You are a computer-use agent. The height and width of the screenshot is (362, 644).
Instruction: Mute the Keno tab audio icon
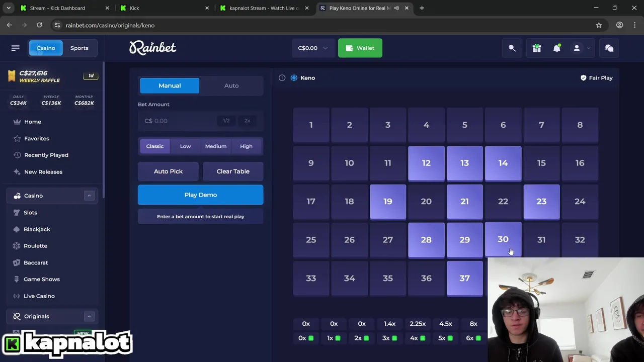pos(396,8)
